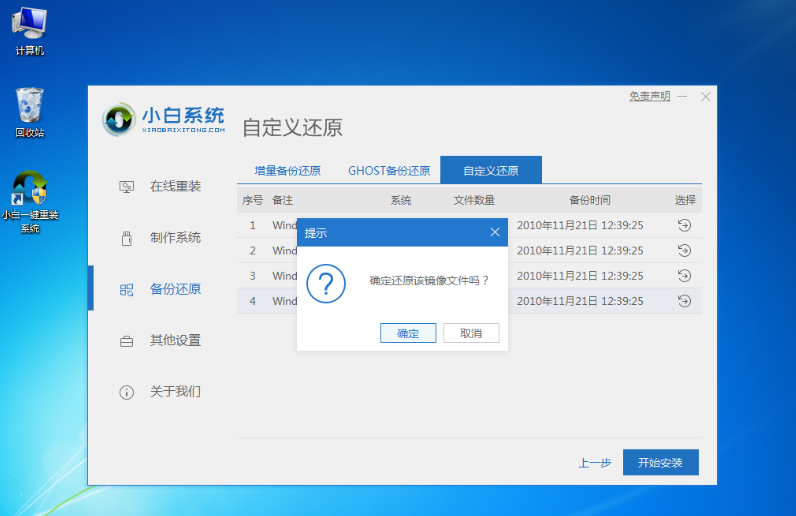Open 关于我们 in the sidebar
The height and width of the screenshot is (516, 796).
(174, 392)
